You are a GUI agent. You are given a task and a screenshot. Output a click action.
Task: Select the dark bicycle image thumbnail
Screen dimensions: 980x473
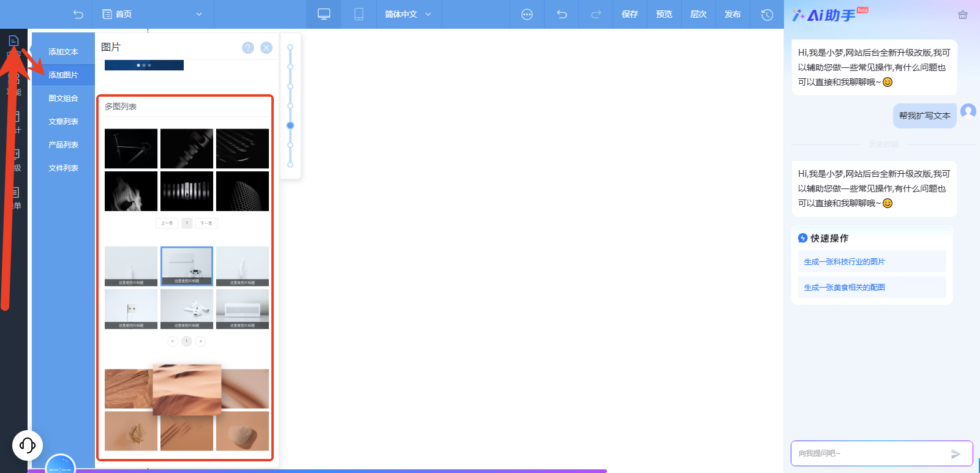click(x=131, y=148)
